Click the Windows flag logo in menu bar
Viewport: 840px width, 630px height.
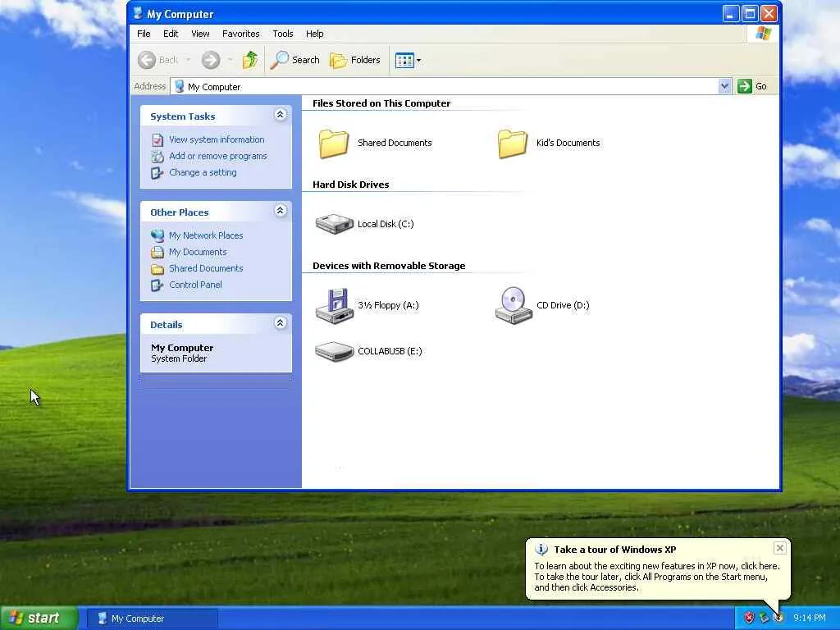point(764,34)
